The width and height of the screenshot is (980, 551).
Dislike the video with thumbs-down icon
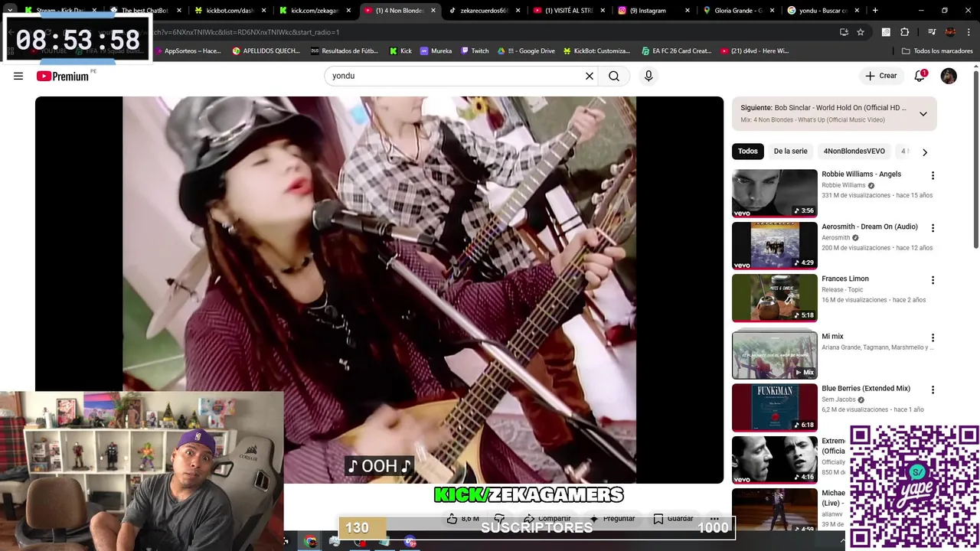coord(499,518)
